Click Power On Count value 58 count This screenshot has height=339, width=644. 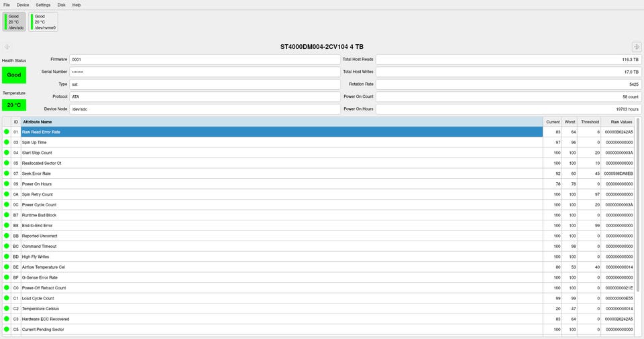[509, 97]
